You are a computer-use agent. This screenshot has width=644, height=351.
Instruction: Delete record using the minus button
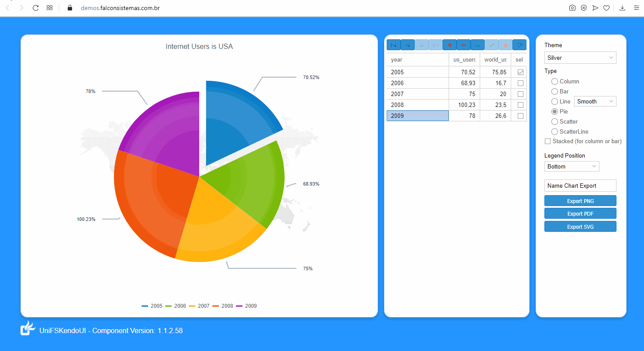[464, 45]
